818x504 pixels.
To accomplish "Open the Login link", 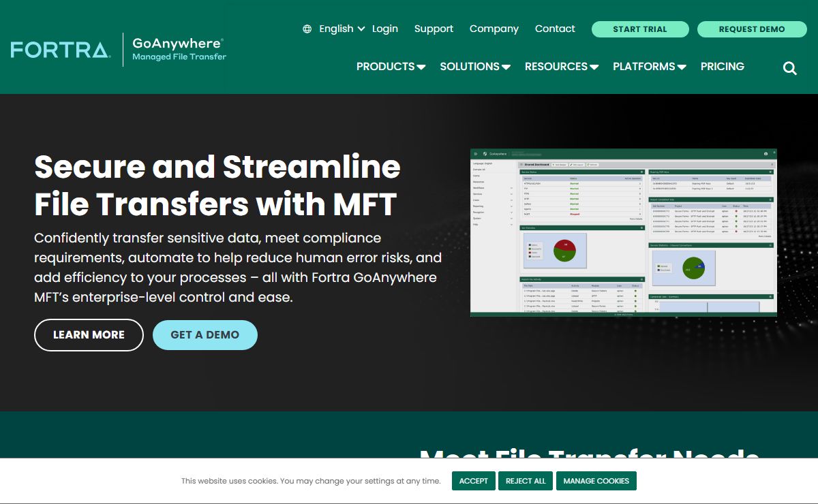I will (385, 29).
